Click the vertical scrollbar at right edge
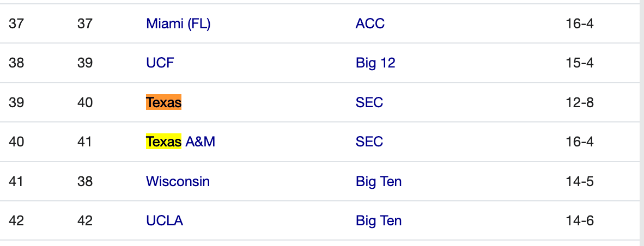 coord(641,123)
